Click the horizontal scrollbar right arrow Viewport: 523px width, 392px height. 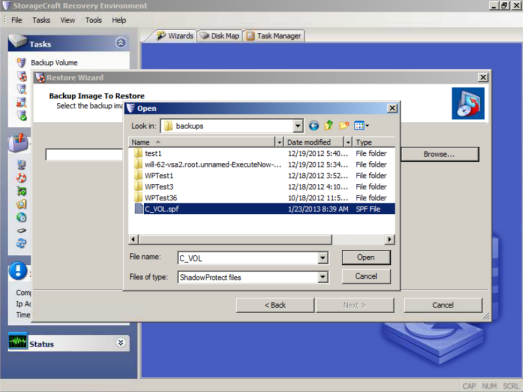(389, 239)
